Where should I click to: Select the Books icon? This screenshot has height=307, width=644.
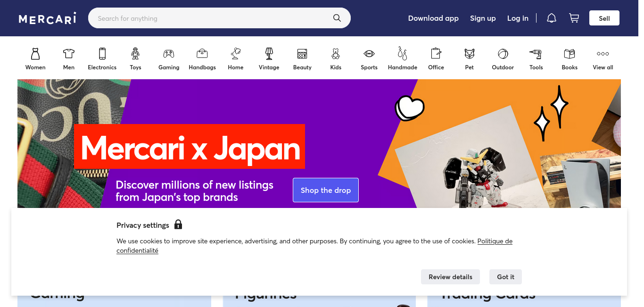pyautogui.click(x=570, y=53)
